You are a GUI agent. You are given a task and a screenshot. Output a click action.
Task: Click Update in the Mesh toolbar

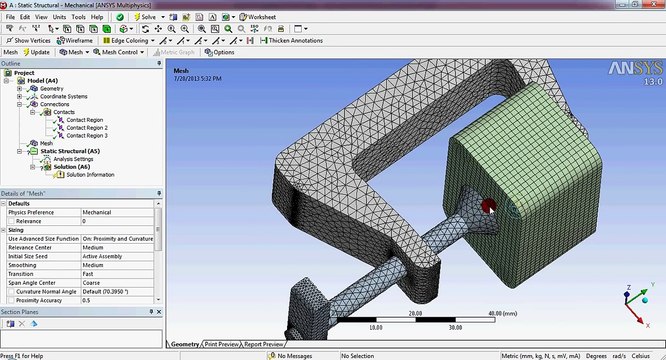pos(37,52)
